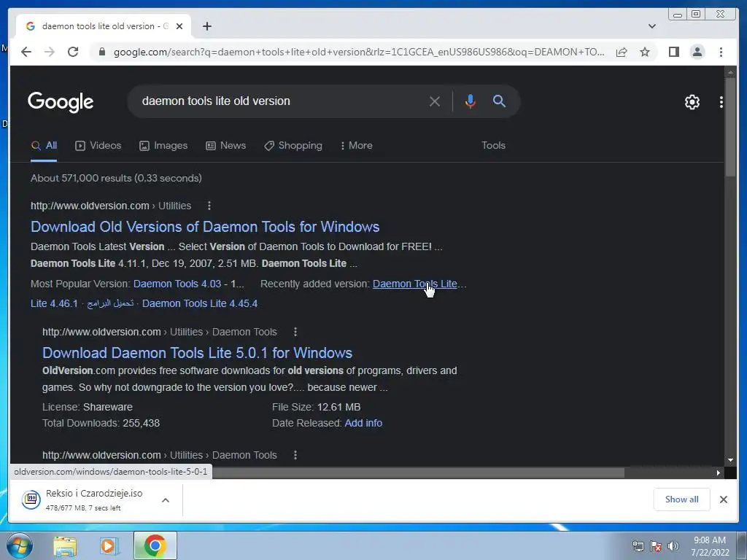Screen dimensions: 747x560
Task: Expand the tab search chevron
Action: tap(652, 26)
